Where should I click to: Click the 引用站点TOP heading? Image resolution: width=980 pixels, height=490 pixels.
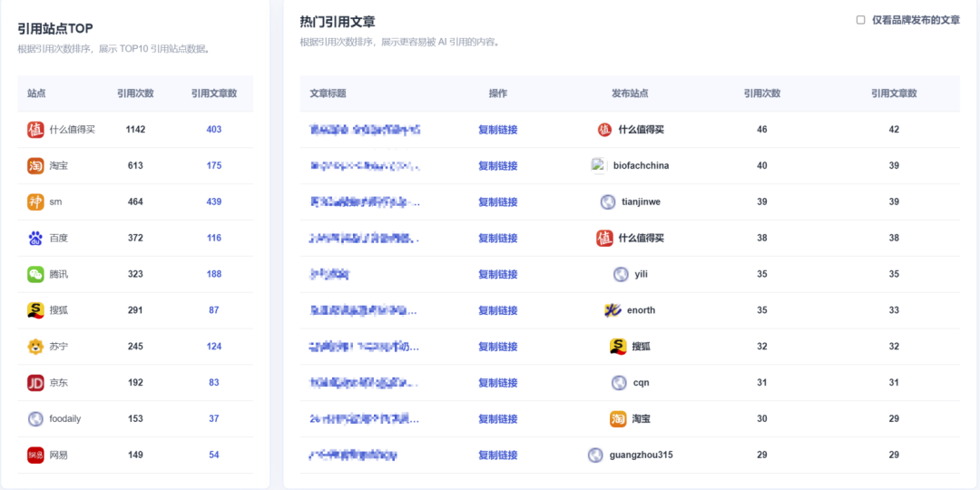(x=55, y=28)
